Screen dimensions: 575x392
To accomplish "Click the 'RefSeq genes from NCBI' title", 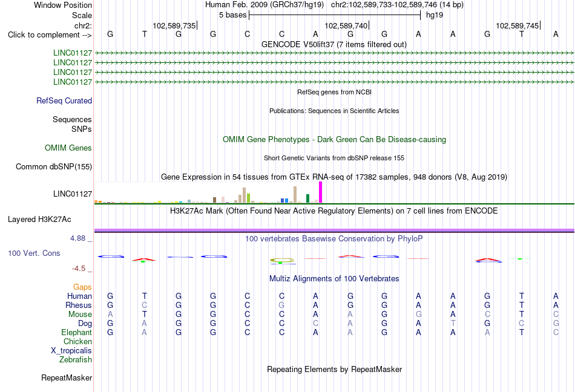I will point(335,93).
